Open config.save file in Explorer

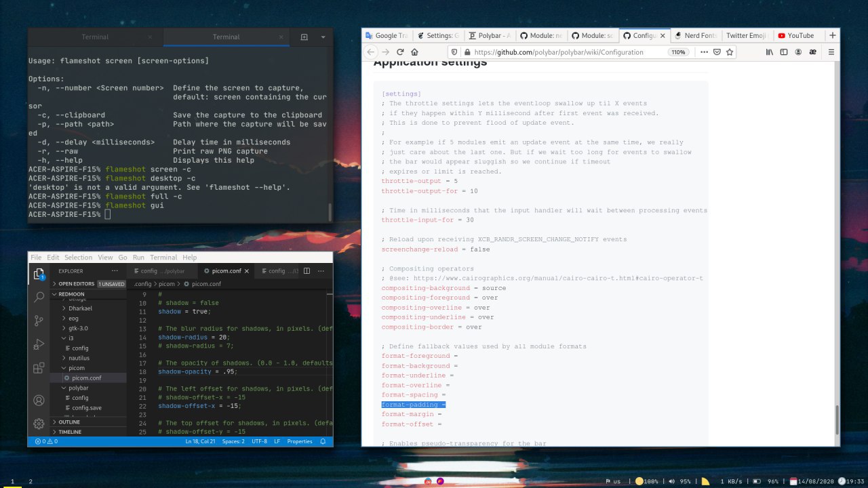tap(87, 407)
